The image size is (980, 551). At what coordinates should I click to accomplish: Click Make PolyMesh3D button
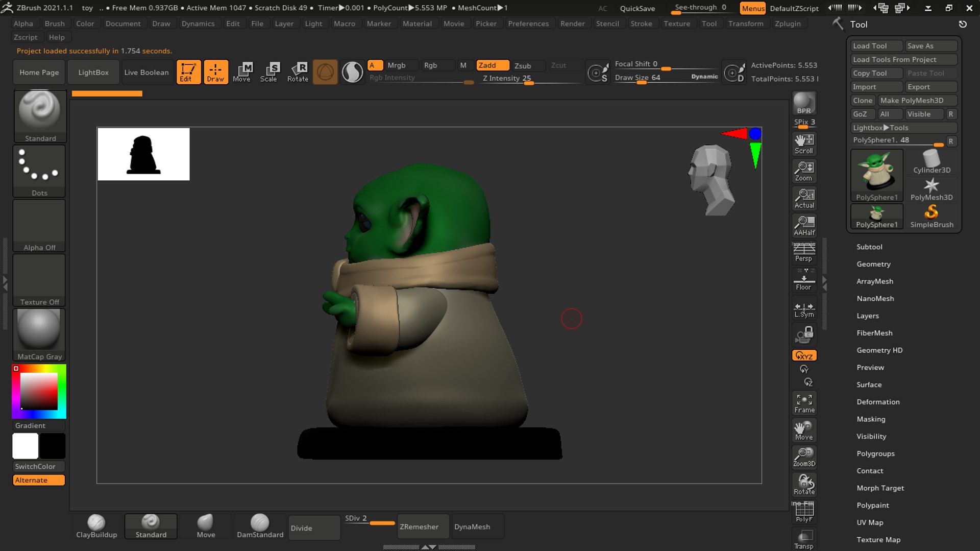[917, 101]
